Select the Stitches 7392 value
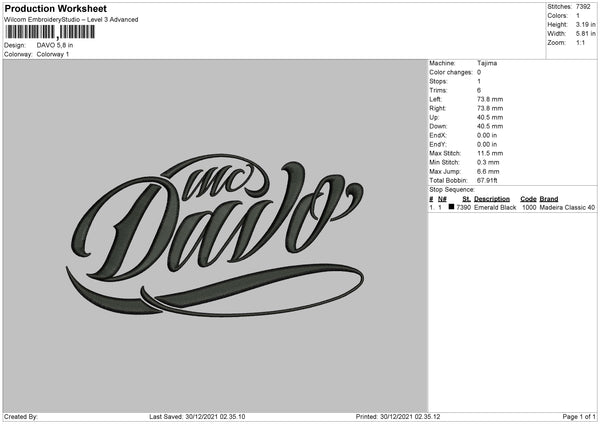Viewport: 600px width, 424px height. point(583,7)
